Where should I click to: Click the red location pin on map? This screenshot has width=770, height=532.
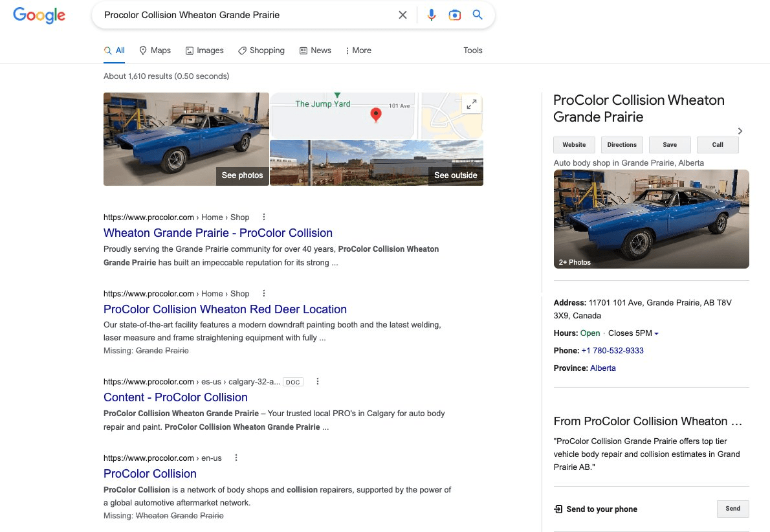pos(376,115)
